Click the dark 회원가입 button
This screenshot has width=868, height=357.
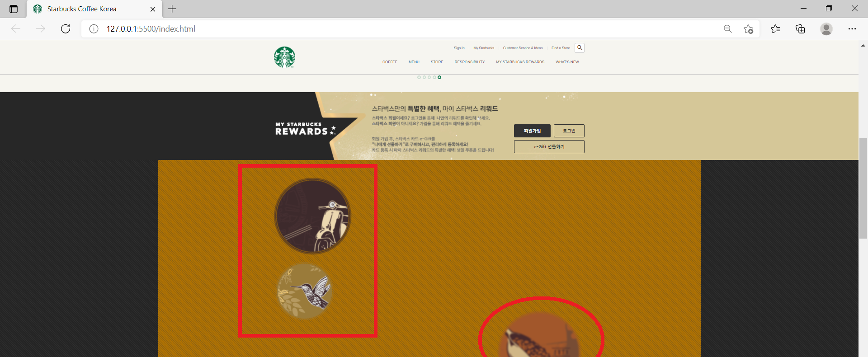pyautogui.click(x=532, y=131)
